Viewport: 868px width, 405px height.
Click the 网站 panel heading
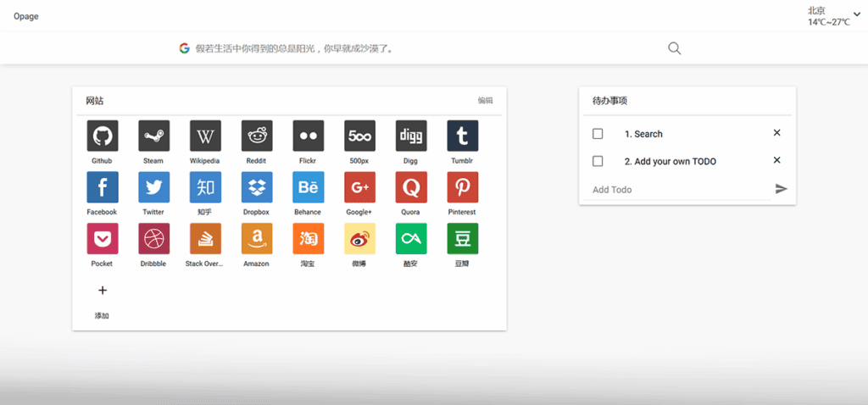coord(95,102)
